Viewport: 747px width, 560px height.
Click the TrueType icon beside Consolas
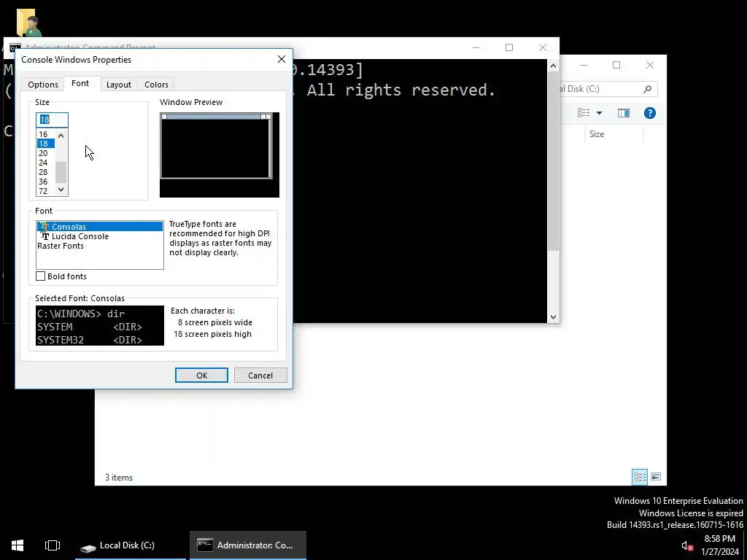click(44, 226)
